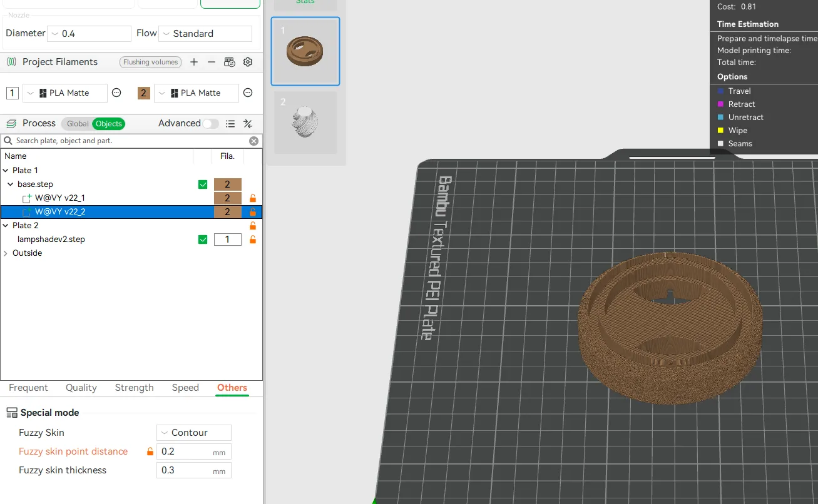Switch to the Frequent tab
The height and width of the screenshot is (504, 818).
[28, 388]
